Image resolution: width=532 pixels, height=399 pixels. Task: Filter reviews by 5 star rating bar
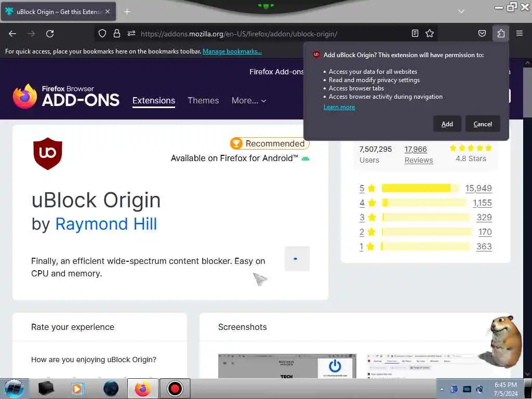point(420,188)
